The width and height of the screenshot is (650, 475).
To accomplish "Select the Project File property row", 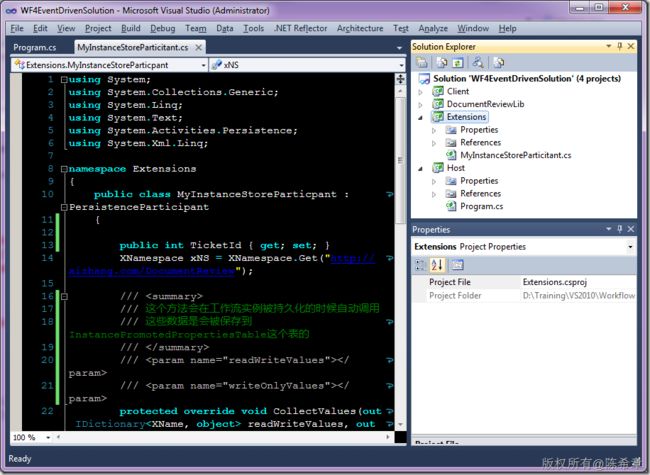I will point(524,282).
